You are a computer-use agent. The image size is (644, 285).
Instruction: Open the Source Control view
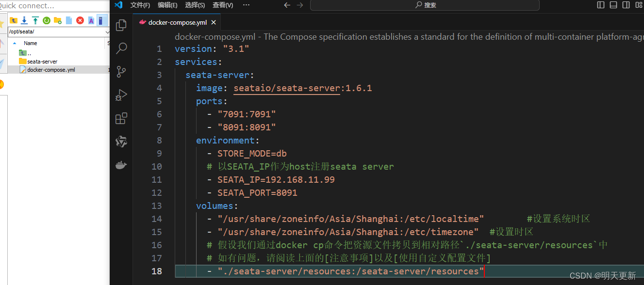pyautogui.click(x=121, y=72)
